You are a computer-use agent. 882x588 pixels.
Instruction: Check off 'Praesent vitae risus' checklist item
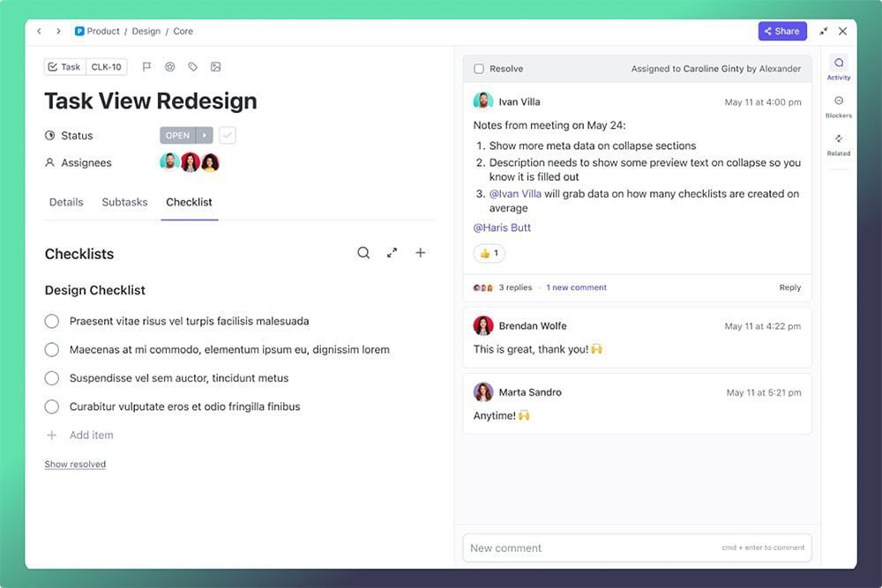(52, 322)
